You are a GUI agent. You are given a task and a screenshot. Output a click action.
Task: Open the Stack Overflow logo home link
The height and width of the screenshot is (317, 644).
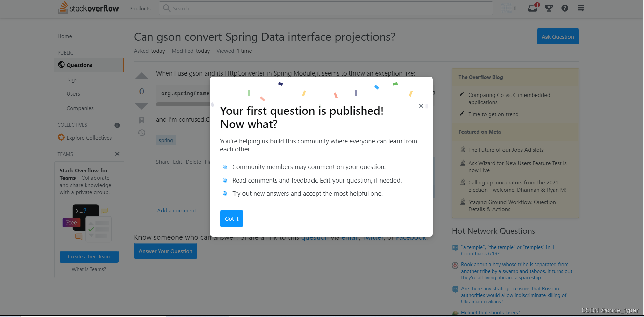88,8
